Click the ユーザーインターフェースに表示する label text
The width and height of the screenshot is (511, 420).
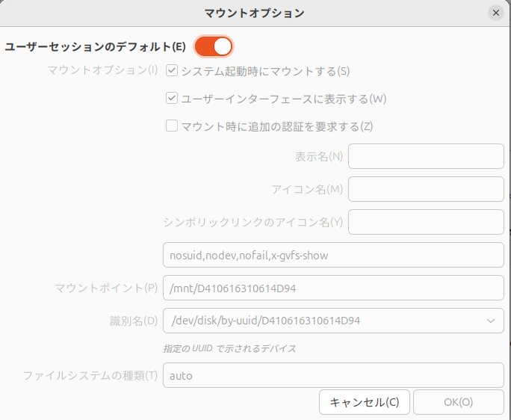coord(284,99)
